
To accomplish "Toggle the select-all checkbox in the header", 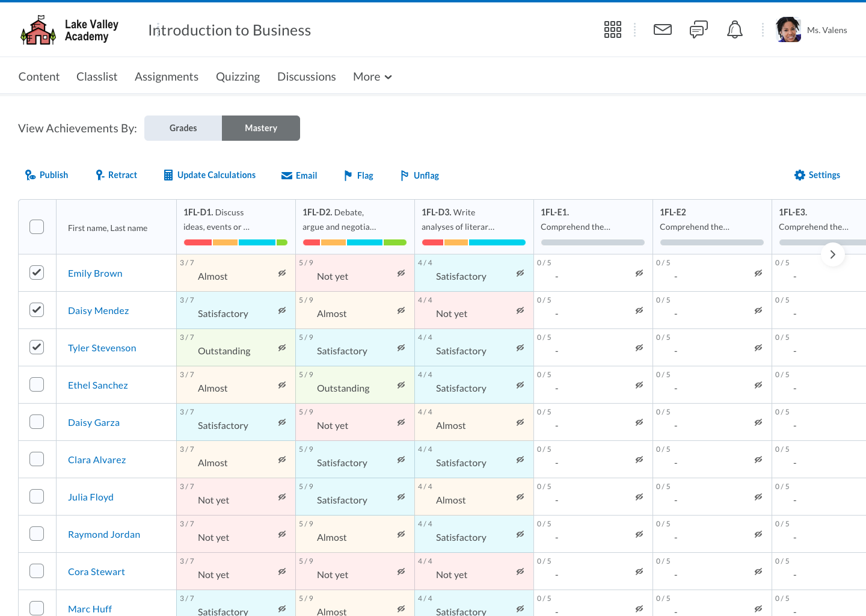I will coord(37,227).
